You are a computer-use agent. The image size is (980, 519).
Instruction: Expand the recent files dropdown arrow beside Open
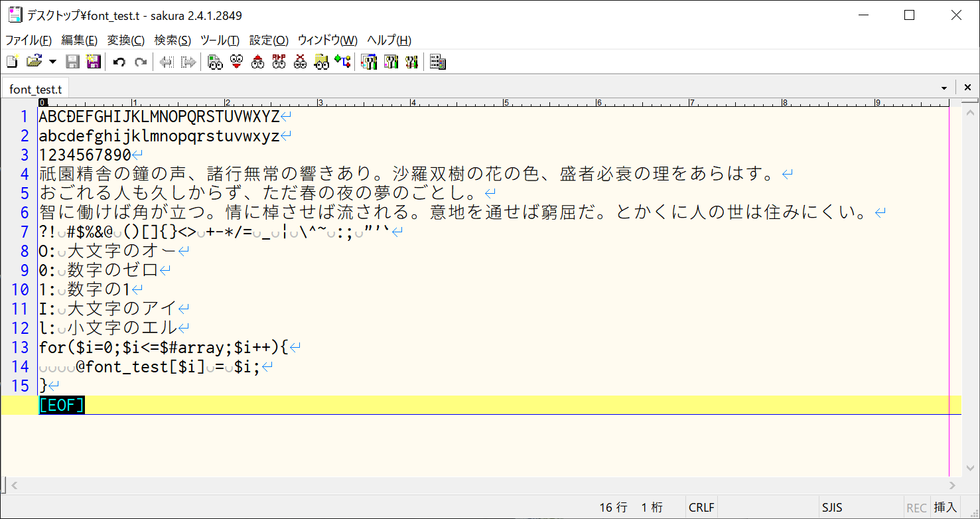point(52,62)
